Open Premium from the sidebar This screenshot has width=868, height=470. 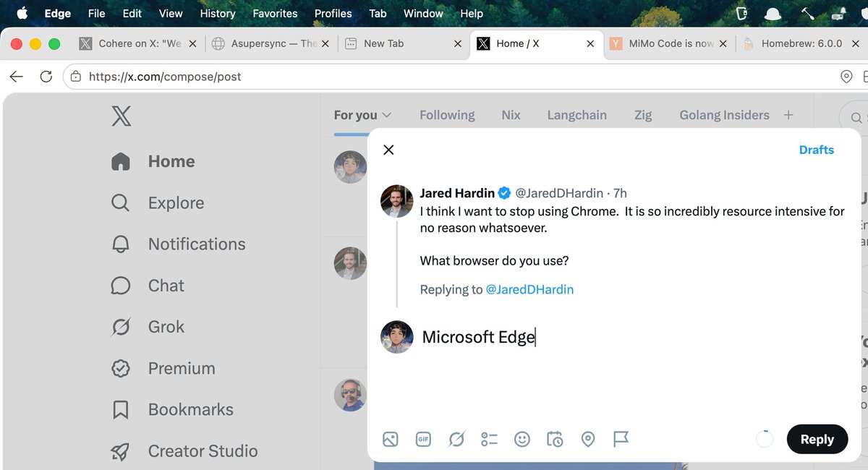tap(163, 368)
